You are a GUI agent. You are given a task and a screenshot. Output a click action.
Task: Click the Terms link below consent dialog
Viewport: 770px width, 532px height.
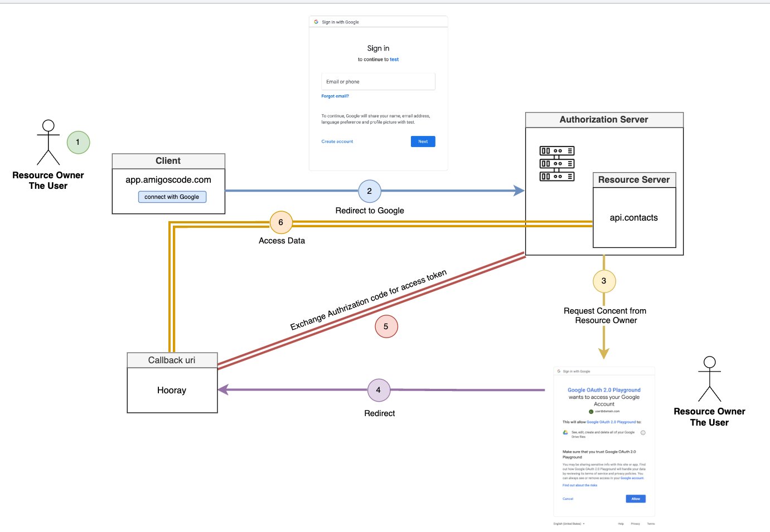[x=651, y=524]
